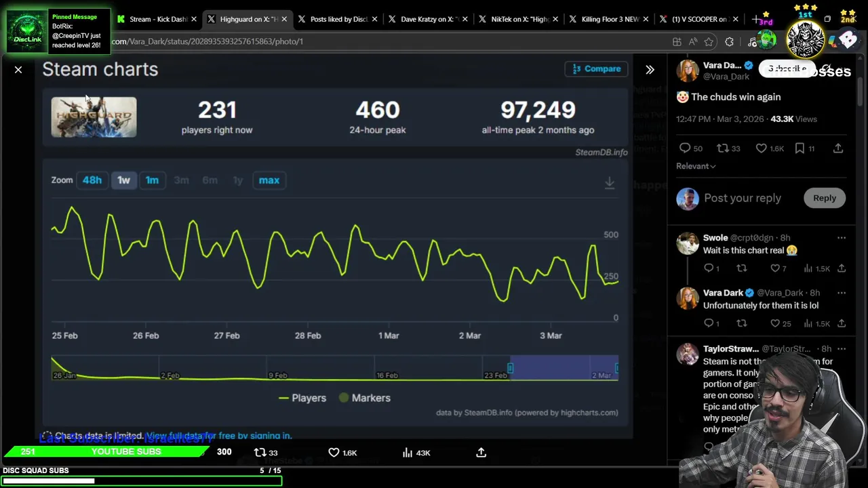
Task: Share the photo using the bottom bar's share icon
Action: [481, 453]
